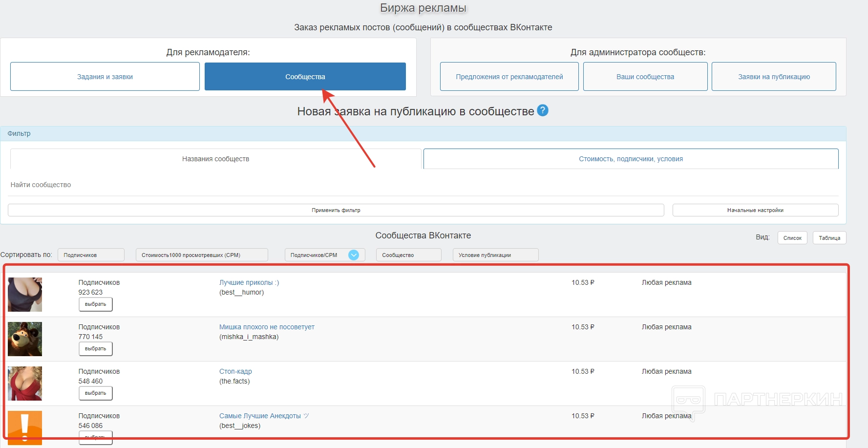
Task: Switch to Стоимость, подписчики, условия filter tab
Action: pyautogui.click(x=631, y=159)
